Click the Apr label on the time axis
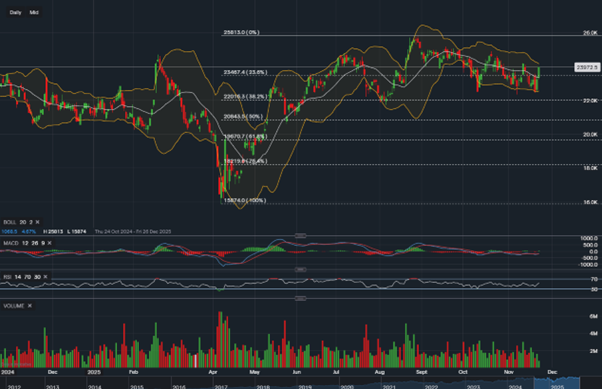 [x=213, y=372]
